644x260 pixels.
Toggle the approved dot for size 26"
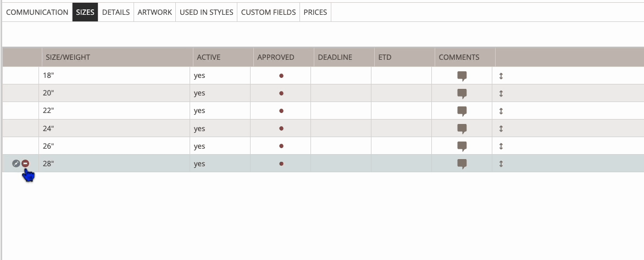[281, 146]
